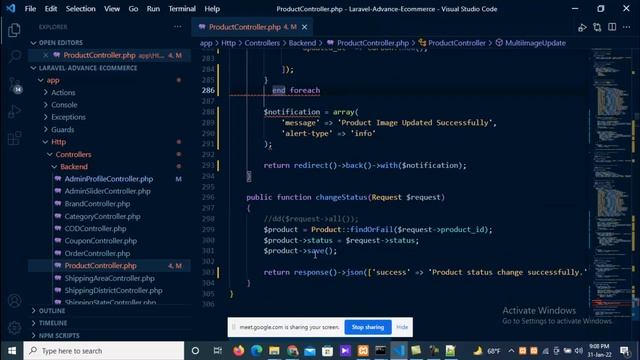The height and width of the screenshot is (360, 640).
Task: Open Microsoft Edge from the taskbar
Action: coord(256,351)
